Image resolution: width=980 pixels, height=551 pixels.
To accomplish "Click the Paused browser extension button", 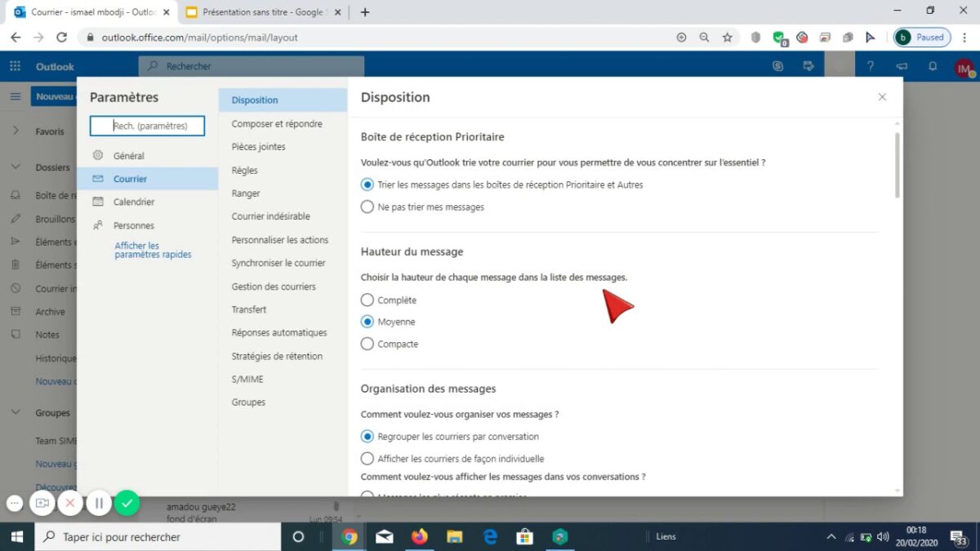I will pyautogui.click(x=921, y=38).
